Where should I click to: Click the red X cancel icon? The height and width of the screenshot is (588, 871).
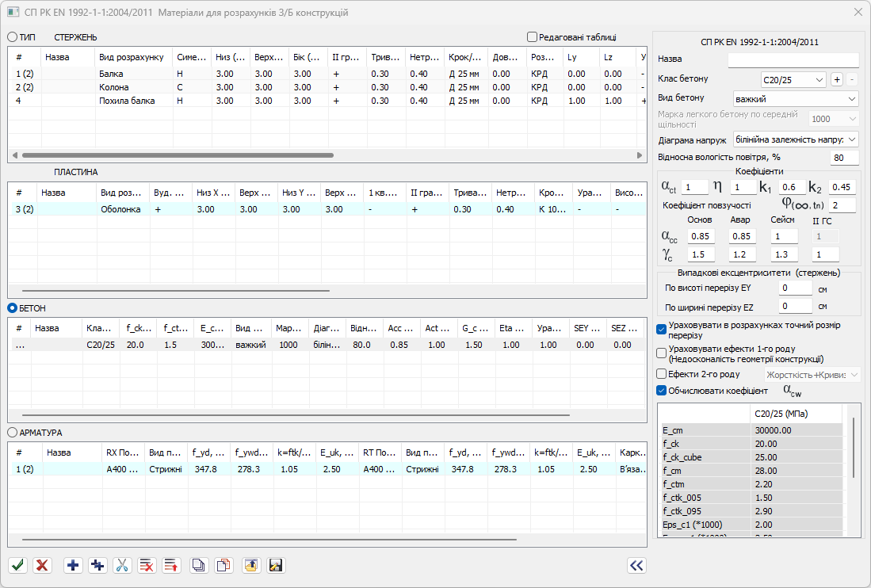[43, 565]
